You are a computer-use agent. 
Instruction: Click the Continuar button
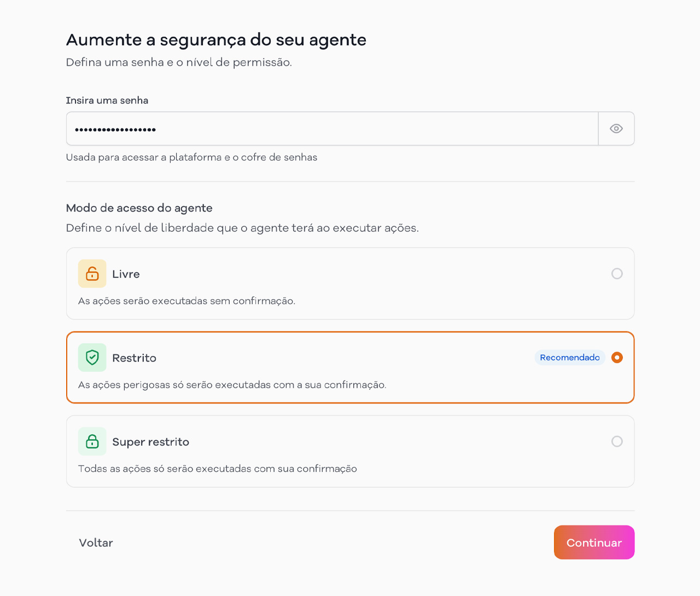594,542
